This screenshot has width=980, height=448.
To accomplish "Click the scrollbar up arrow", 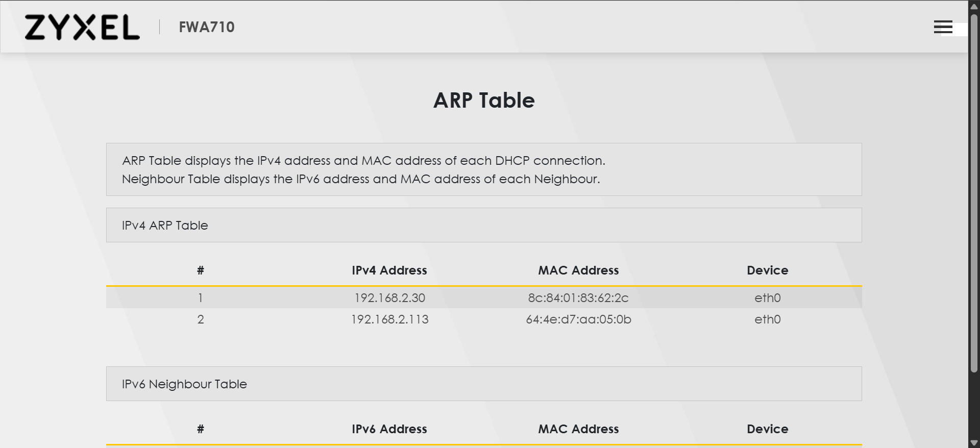I will [x=974, y=6].
